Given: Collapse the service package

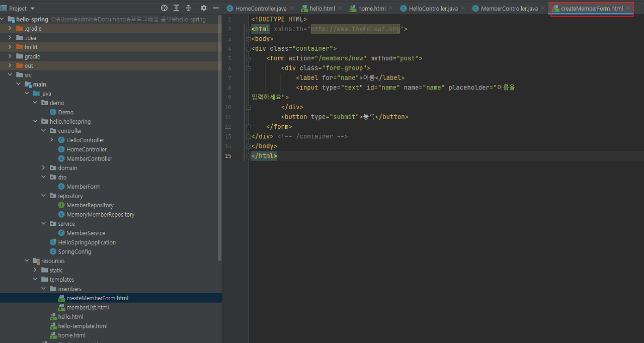Looking at the screenshot, I should click(x=44, y=224).
